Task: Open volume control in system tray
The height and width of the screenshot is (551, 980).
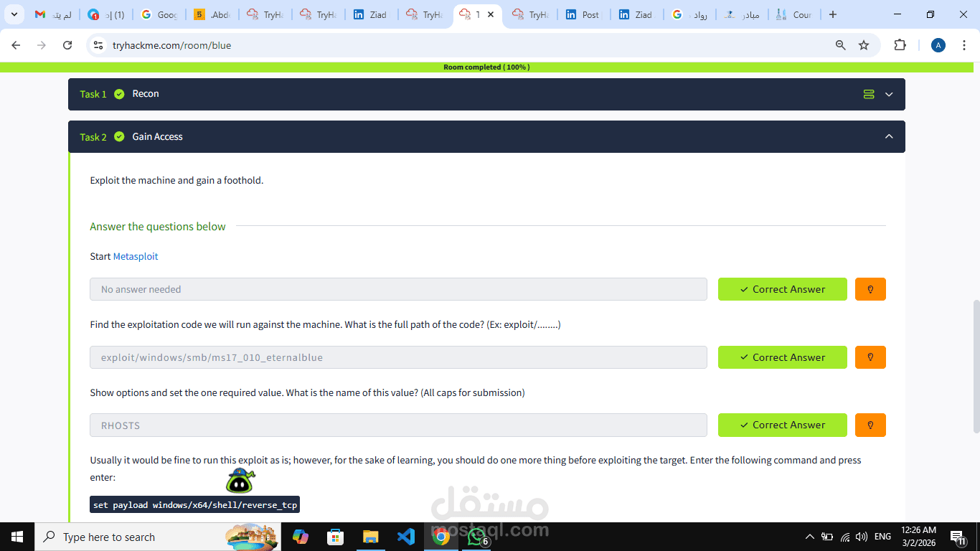Action: pyautogui.click(x=862, y=537)
